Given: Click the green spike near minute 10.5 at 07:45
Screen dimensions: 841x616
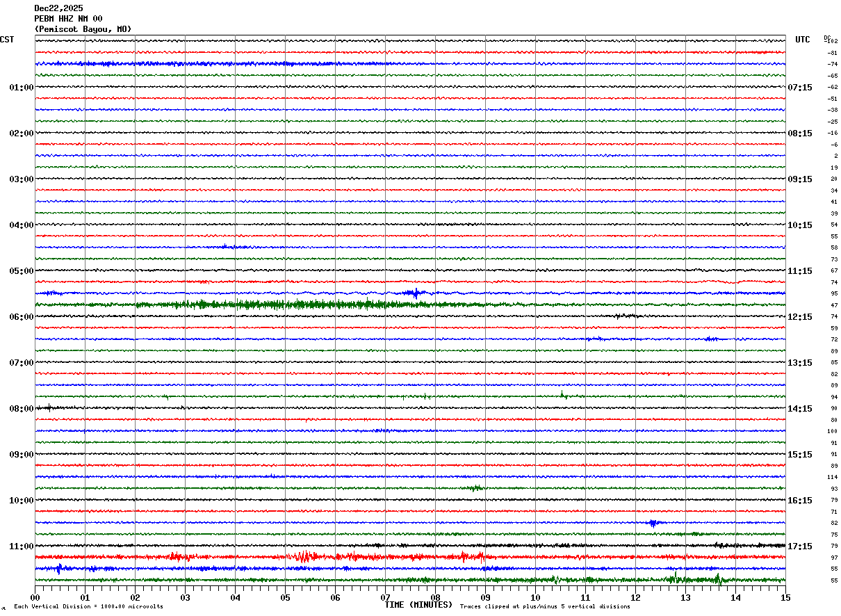Looking at the screenshot, I should pyautogui.click(x=563, y=395).
